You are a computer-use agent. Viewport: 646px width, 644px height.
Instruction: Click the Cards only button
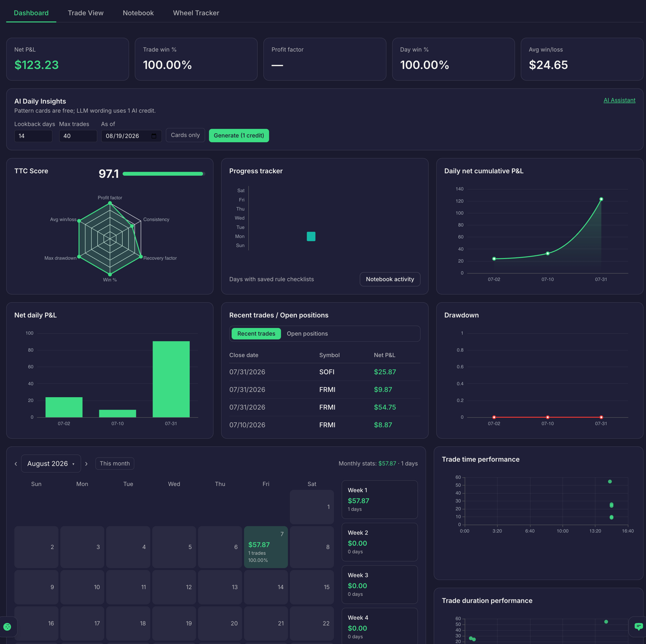click(185, 135)
